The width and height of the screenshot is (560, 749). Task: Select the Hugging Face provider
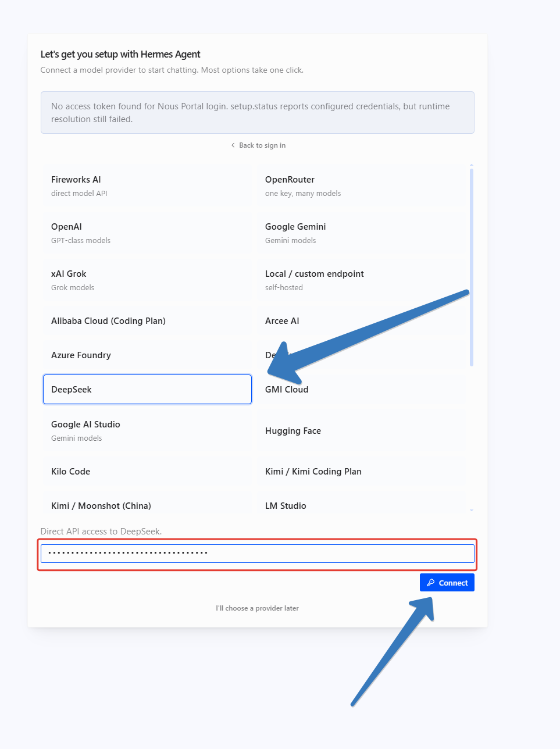coord(361,431)
